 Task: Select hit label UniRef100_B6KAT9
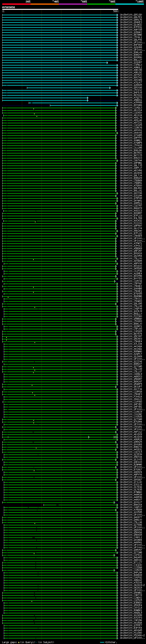131,208
